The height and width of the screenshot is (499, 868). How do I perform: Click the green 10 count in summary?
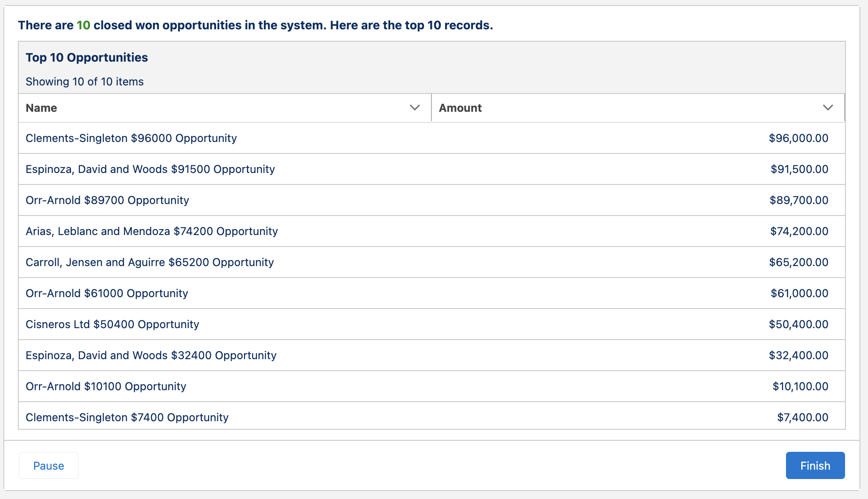point(82,25)
